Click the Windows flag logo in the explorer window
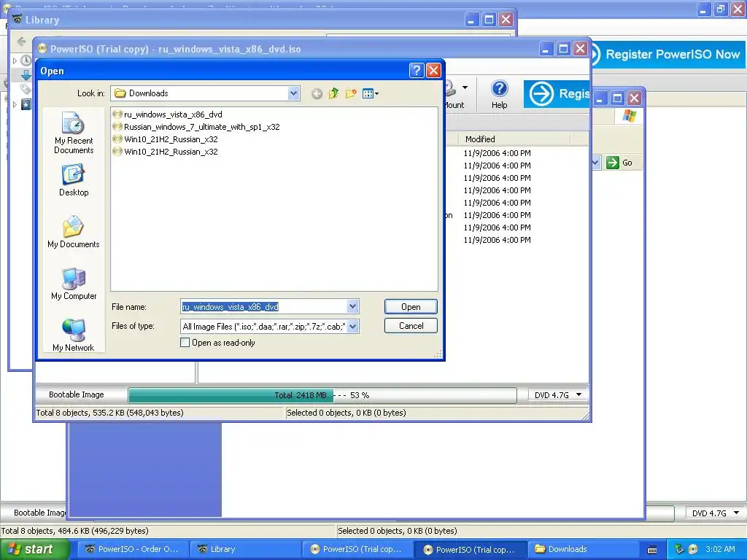The image size is (747, 560). [629, 116]
